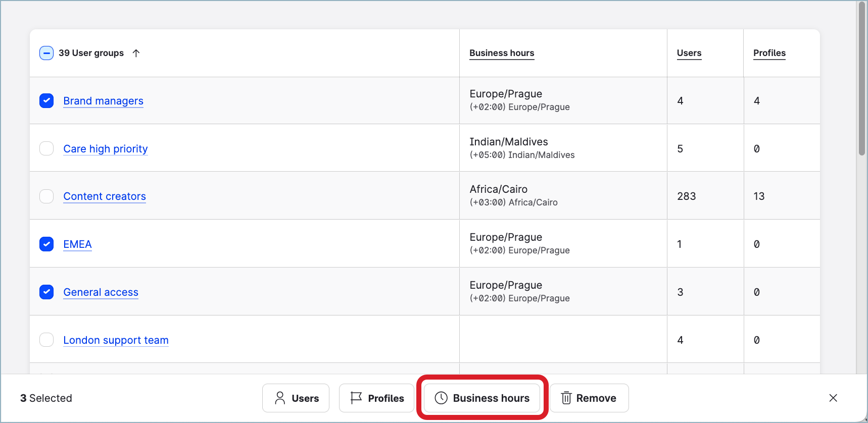The width and height of the screenshot is (868, 423).
Task: Sort by Profiles column header
Action: (769, 53)
